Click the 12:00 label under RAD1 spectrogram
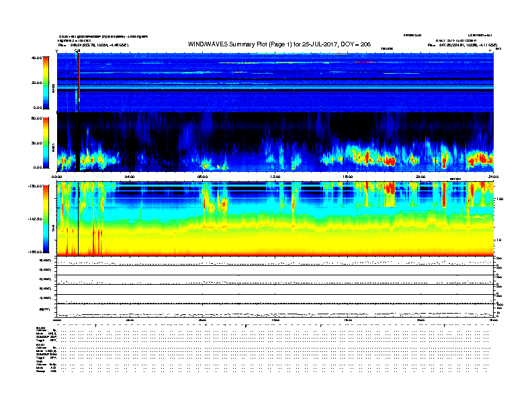 tap(275, 177)
